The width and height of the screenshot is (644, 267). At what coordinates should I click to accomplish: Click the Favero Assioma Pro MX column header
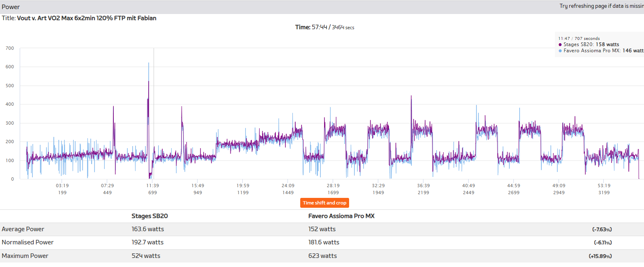tap(341, 216)
